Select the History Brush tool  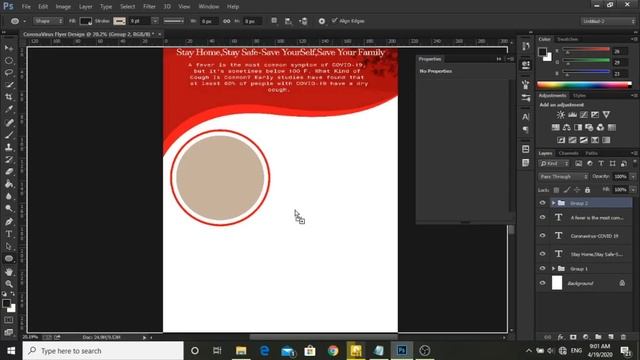click(x=9, y=160)
